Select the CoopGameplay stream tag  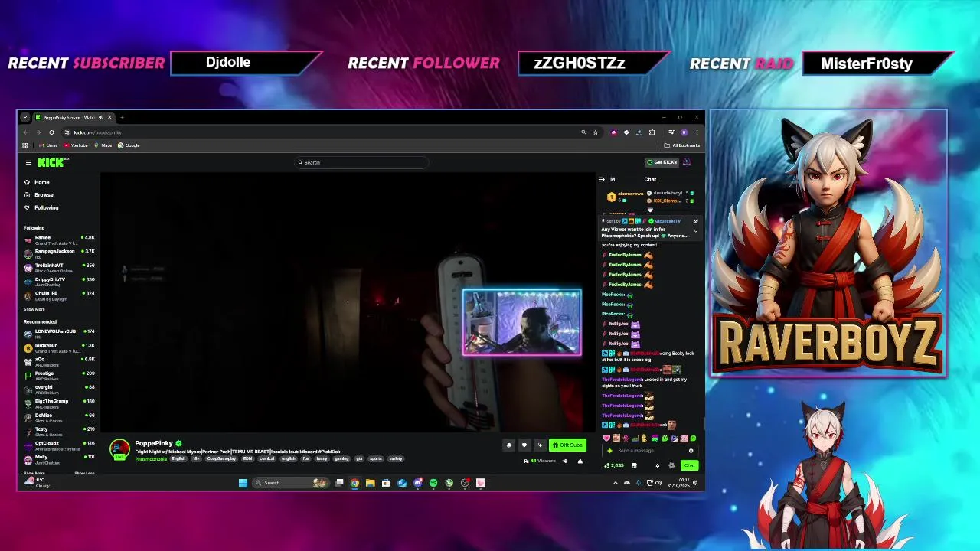click(221, 458)
